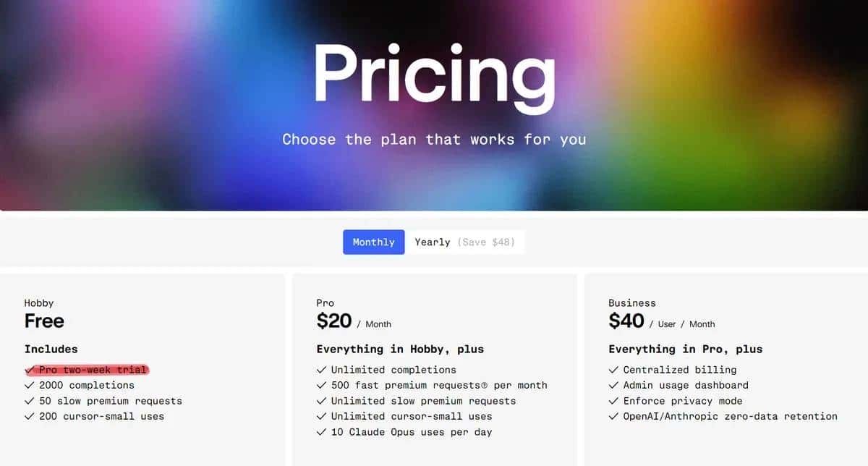Viewport: 868px width, 466px height.
Task: Click the Hobby plan Free price
Action: (44, 321)
